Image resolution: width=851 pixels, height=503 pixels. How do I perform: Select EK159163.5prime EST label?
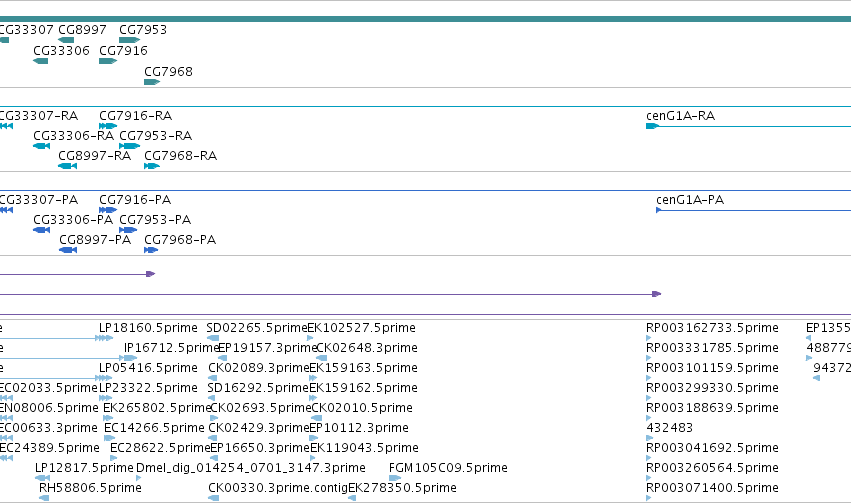pyautogui.click(x=363, y=368)
